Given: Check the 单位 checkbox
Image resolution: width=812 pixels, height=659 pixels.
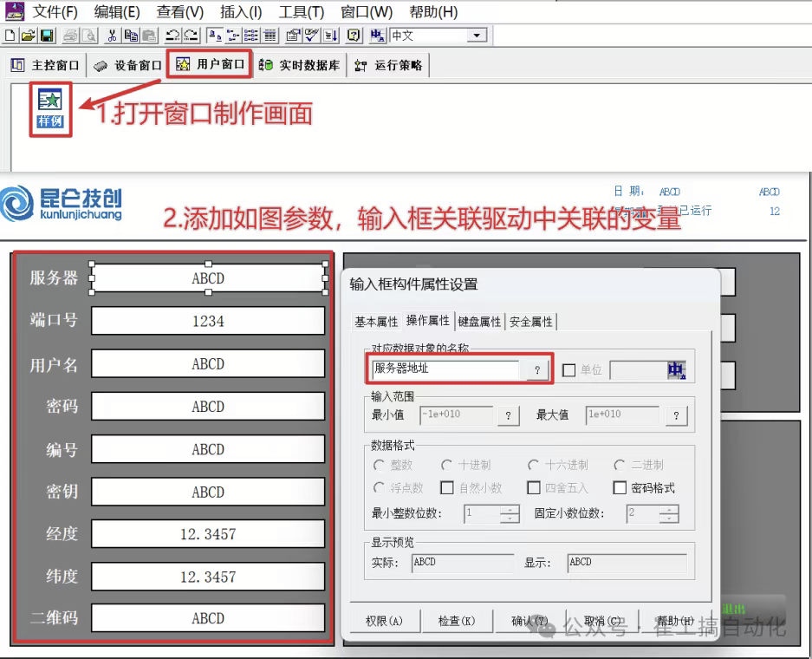Looking at the screenshot, I should click(568, 369).
